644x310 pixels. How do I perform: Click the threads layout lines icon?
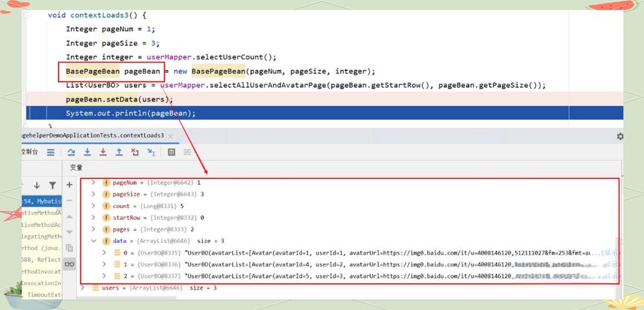[x=50, y=152]
